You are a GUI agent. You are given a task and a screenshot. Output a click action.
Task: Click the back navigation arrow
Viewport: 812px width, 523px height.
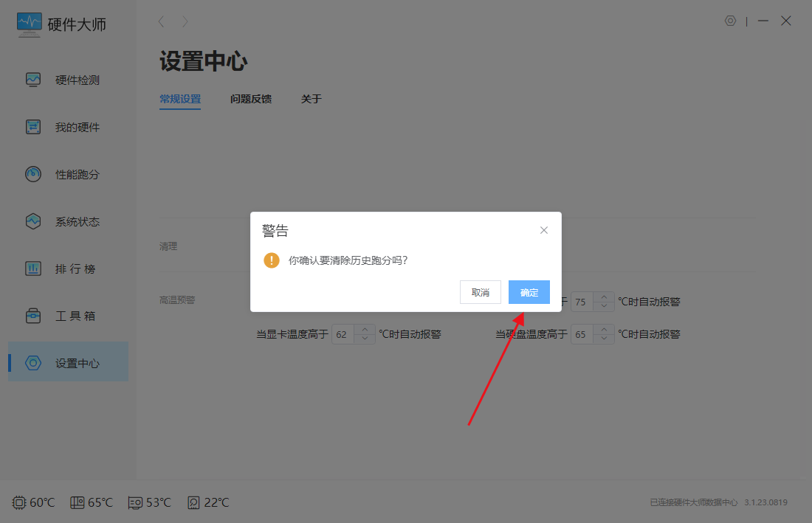[x=162, y=21]
